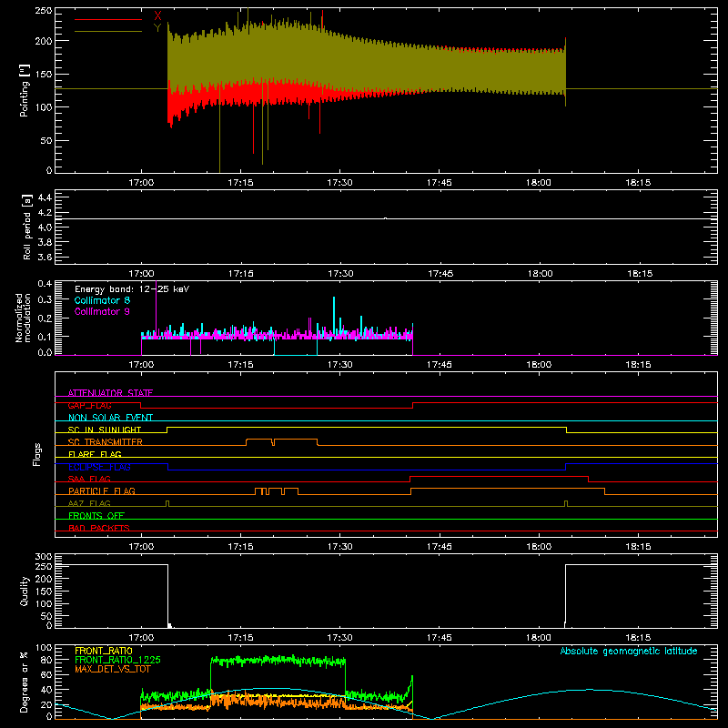The width and height of the screenshot is (728, 728).
Task: Select the SC_TRANSMITTER flag label
Action: (106, 442)
